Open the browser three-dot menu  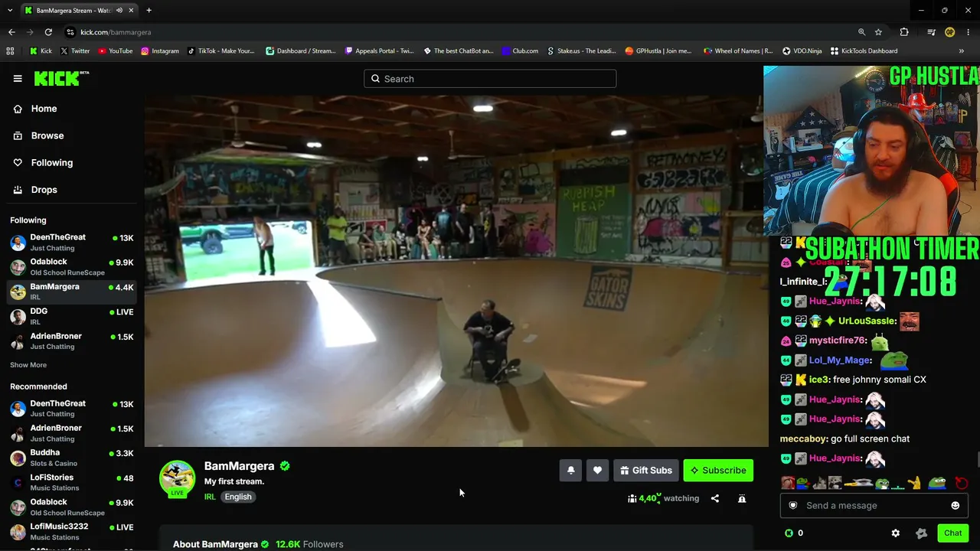(969, 32)
